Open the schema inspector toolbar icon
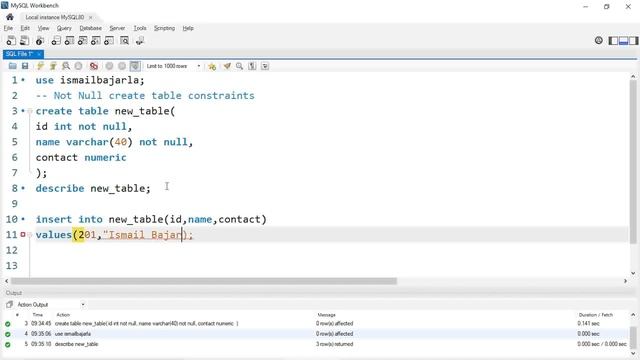Screen dimensions: 640x360 point(40,40)
